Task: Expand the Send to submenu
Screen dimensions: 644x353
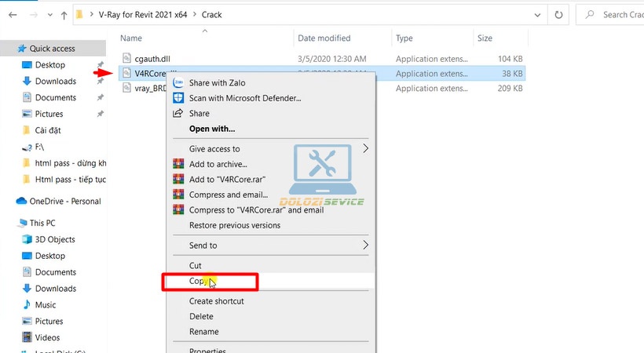Action: [x=271, y=246]
